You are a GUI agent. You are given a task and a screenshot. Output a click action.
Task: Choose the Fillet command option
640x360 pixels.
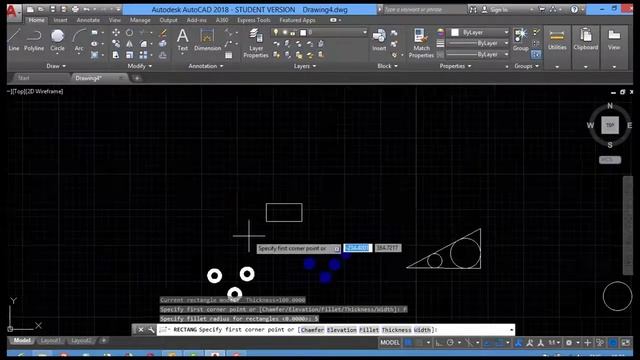point(369,330)
